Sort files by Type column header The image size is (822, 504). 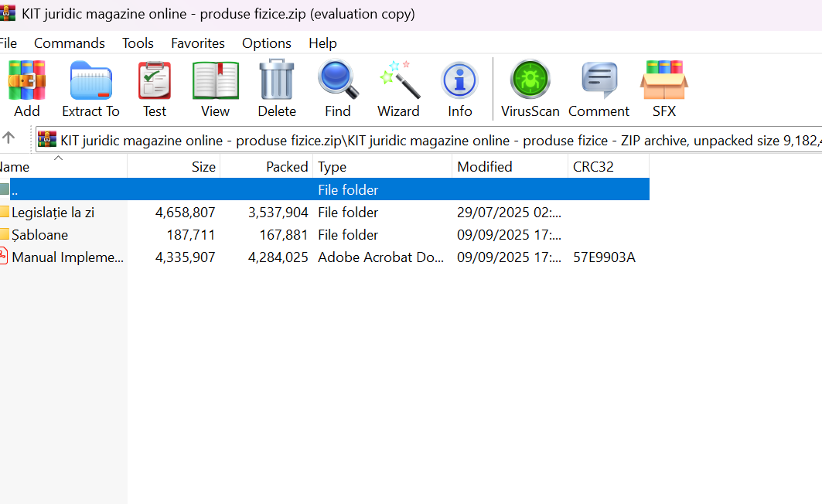(383, 167)
